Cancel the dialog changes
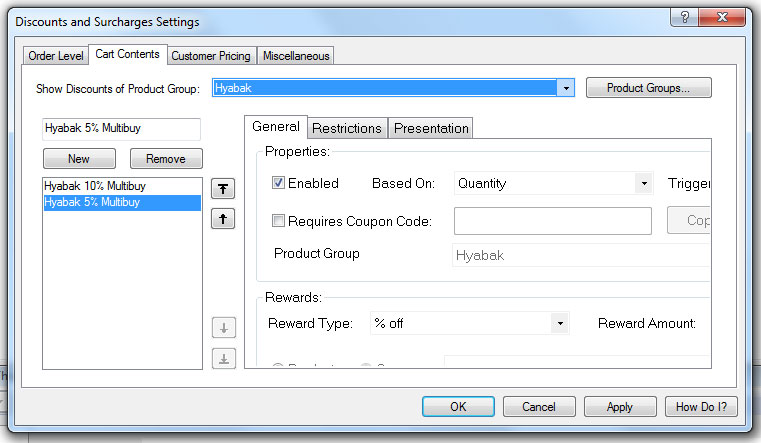The image size is (761, 443). [x=539, y=407]
